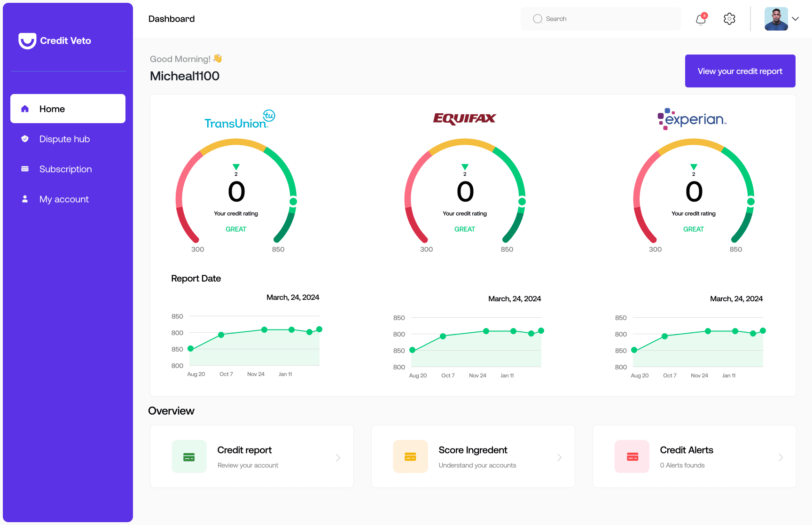Viewport: 812px width, 525px height.
Task: Open Credit Alerts card arrow chevron
Action: [781, 457]
